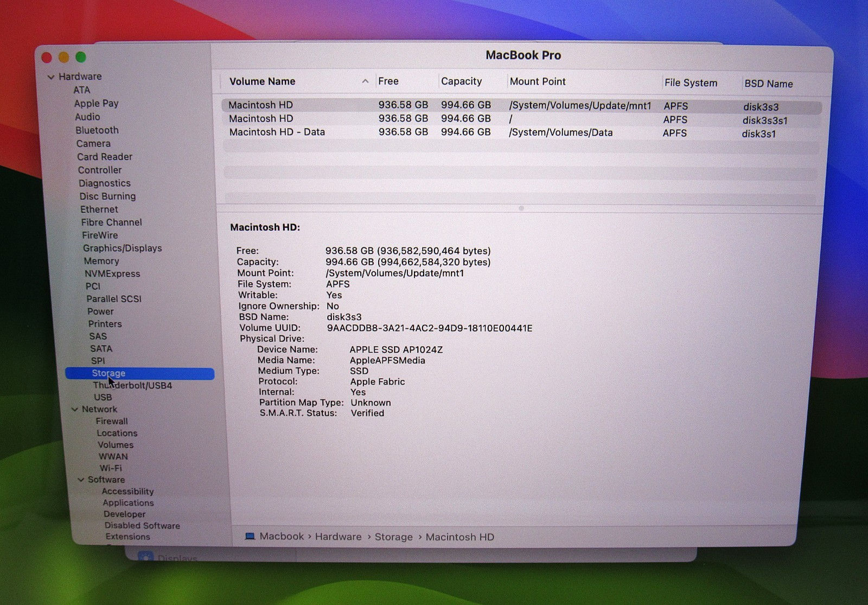
Task: Open NVMExpress in the sidebar
Action: click(x=112, y=273)
